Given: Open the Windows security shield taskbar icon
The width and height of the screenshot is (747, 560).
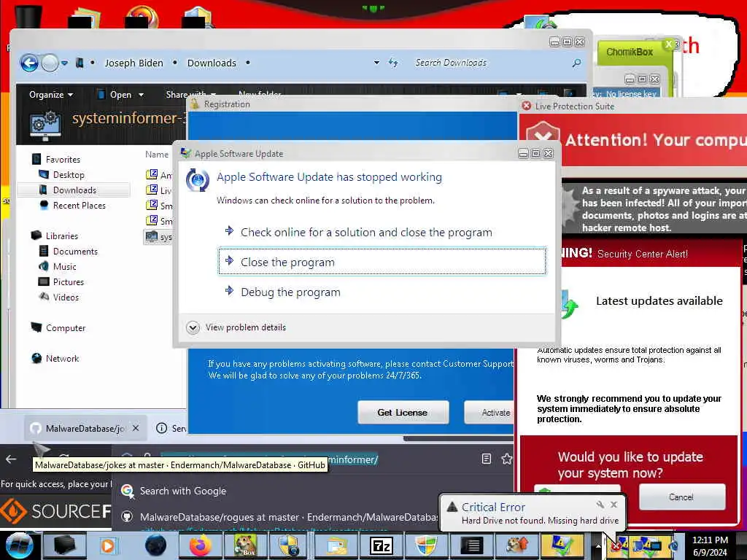Looking at the screenshot, I should pos(426,545).
